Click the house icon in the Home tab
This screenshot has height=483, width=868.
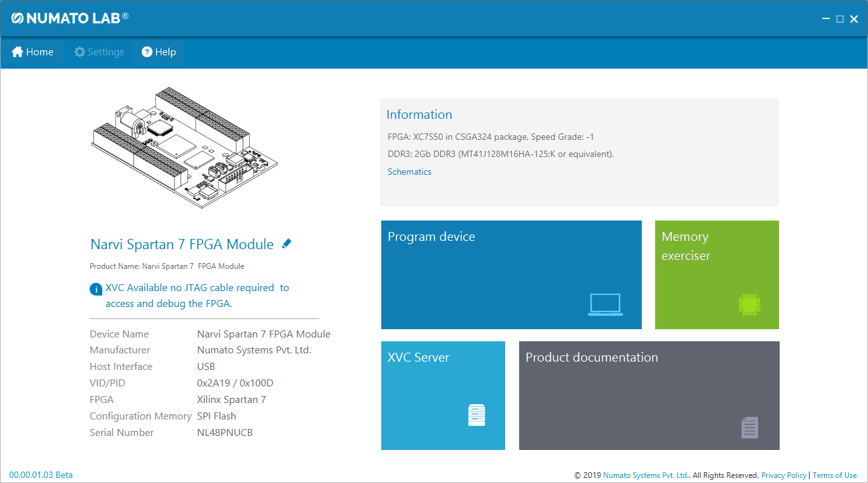17,52
